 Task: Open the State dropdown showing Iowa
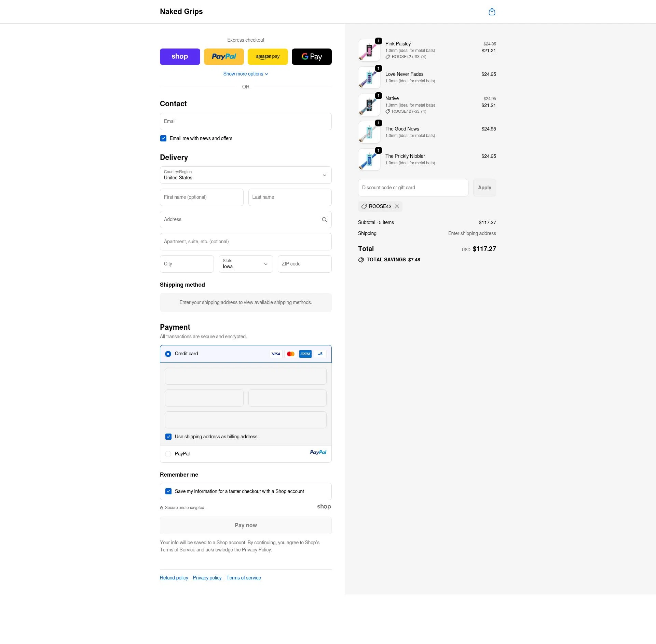246,264
